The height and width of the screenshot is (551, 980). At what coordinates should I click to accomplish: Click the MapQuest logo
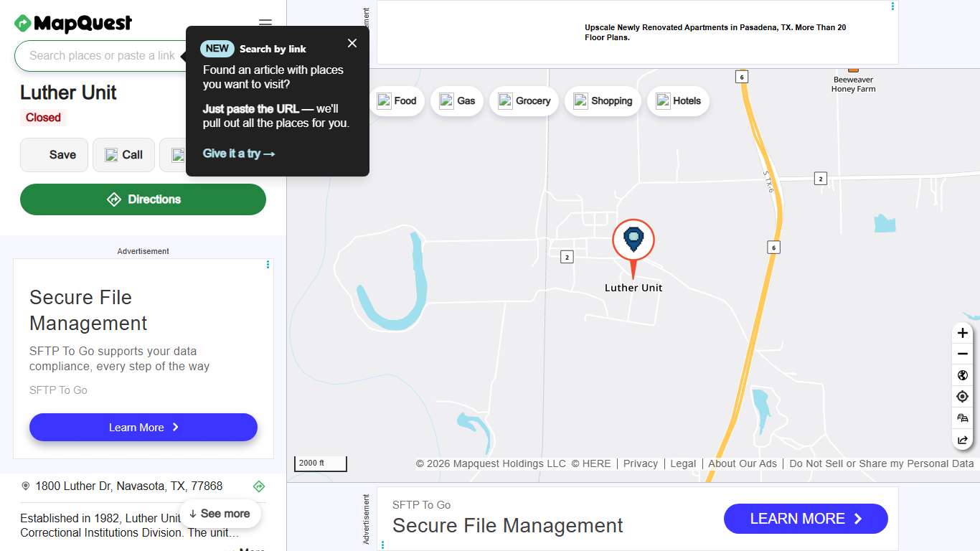72,24
